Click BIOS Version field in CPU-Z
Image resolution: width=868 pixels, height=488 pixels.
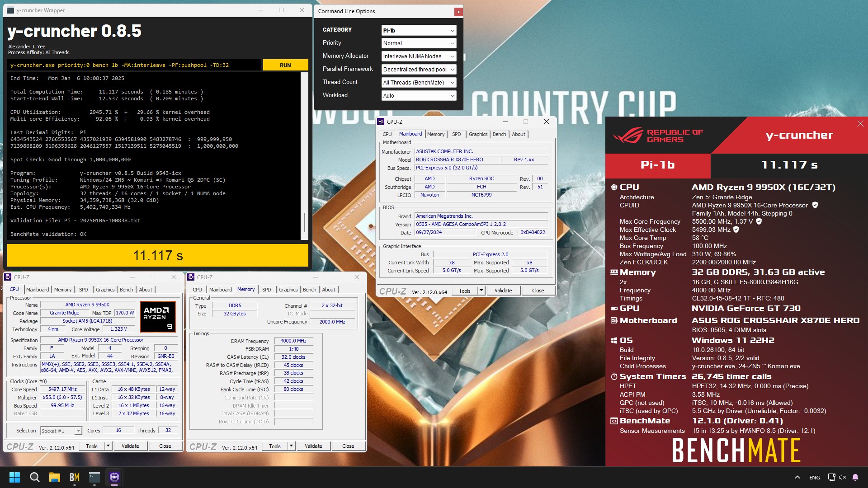click(481, 224)
